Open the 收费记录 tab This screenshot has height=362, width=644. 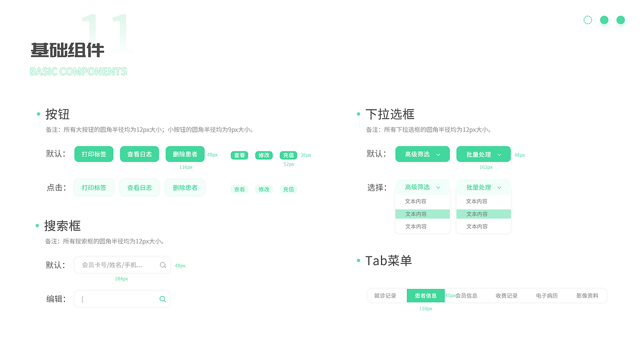507,296
